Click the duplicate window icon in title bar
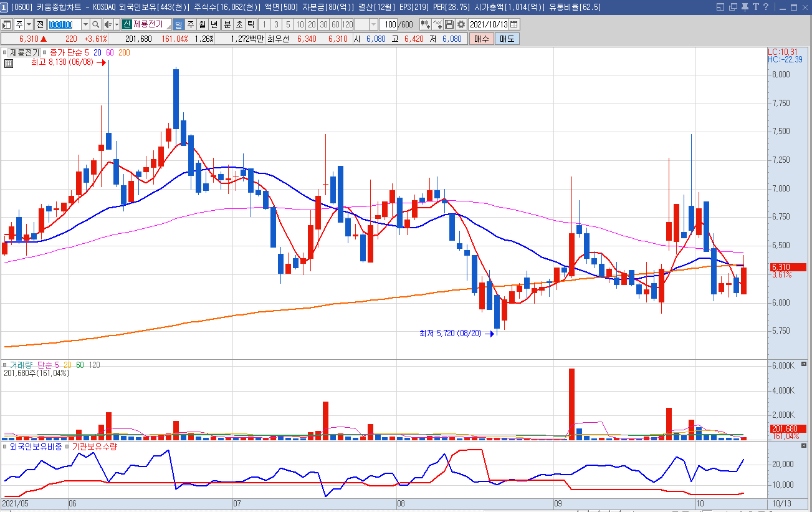The width and height of the screenshot is (812, 512). point(732,7)
